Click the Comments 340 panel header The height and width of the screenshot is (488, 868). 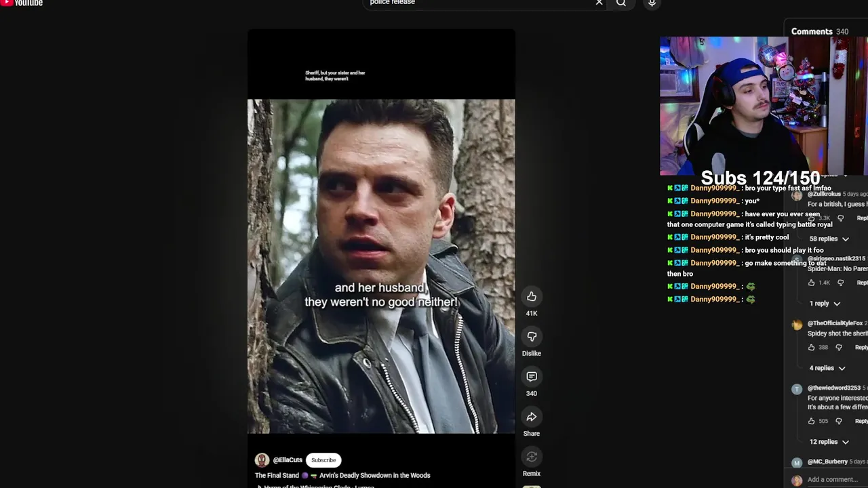pyautogui.click(x=819, y=31)
